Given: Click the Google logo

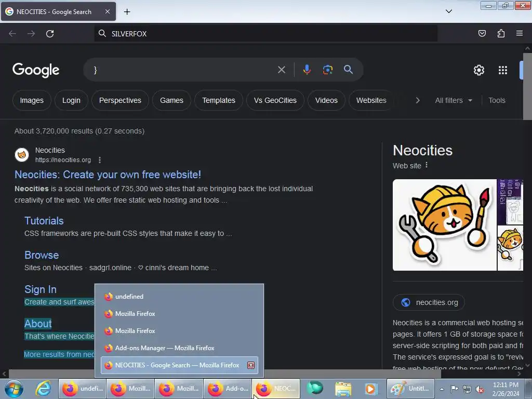Looking at the screenshot, I should (x=36, y=70).
